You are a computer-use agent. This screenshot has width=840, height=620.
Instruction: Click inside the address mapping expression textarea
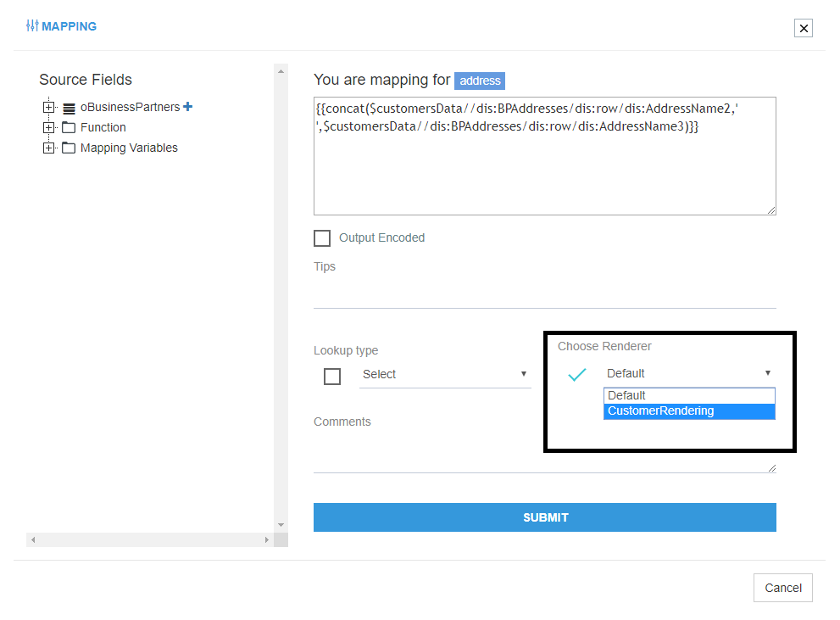point(544,170)
